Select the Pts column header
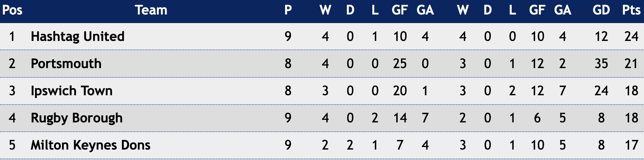 point(631,10)
